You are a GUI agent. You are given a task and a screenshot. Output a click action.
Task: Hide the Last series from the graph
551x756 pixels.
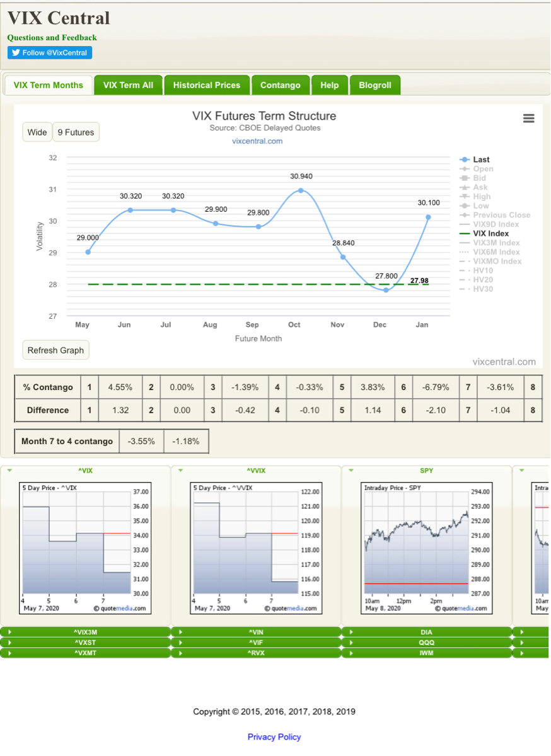pos(480,159)
